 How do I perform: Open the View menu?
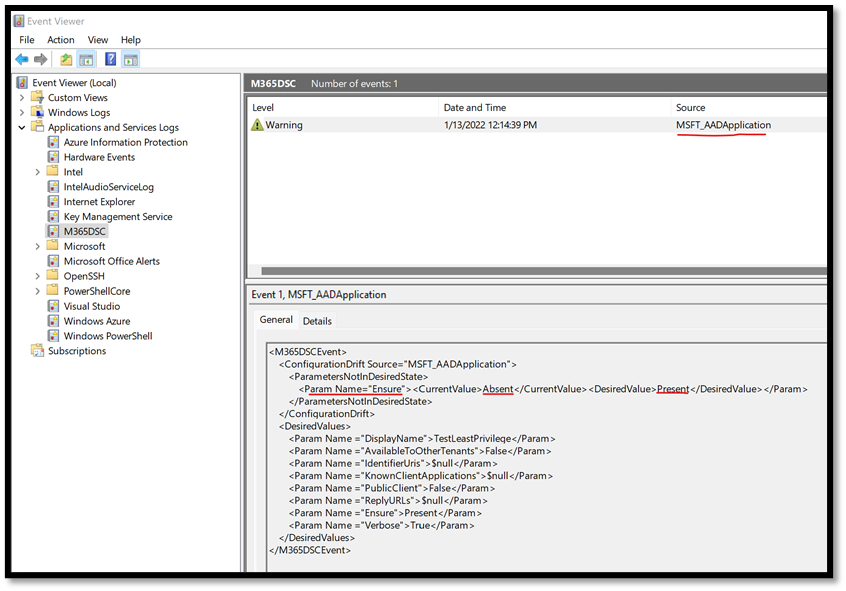tap(98, 40)
